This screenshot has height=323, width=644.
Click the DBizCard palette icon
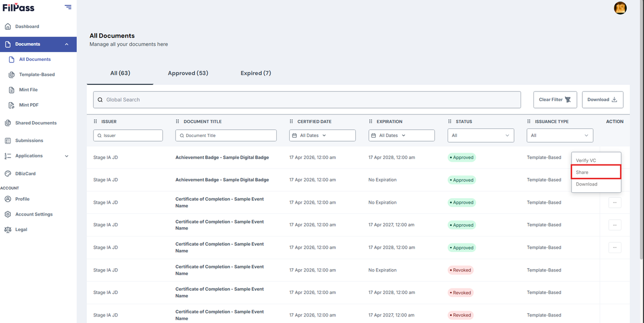coord(8,174)
